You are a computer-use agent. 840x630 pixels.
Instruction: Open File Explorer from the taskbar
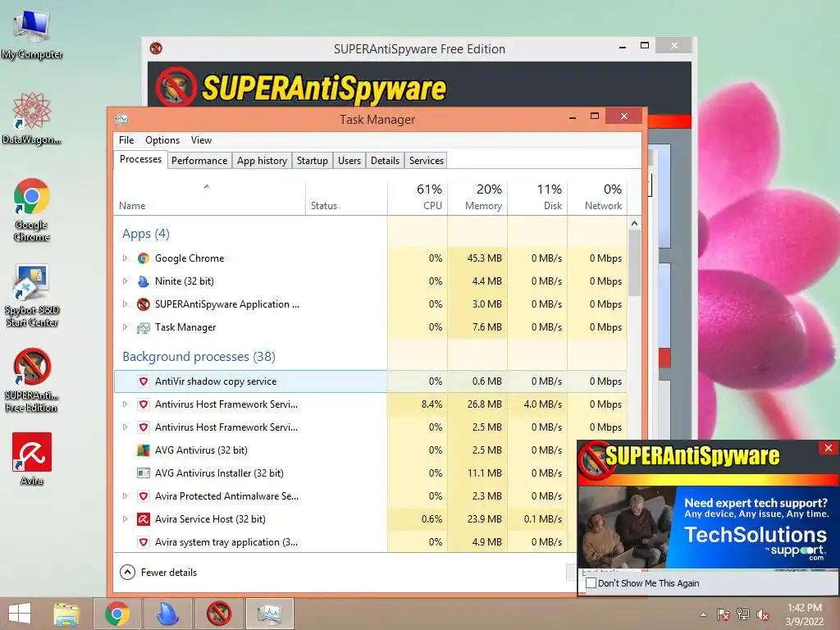coord(66,614)
